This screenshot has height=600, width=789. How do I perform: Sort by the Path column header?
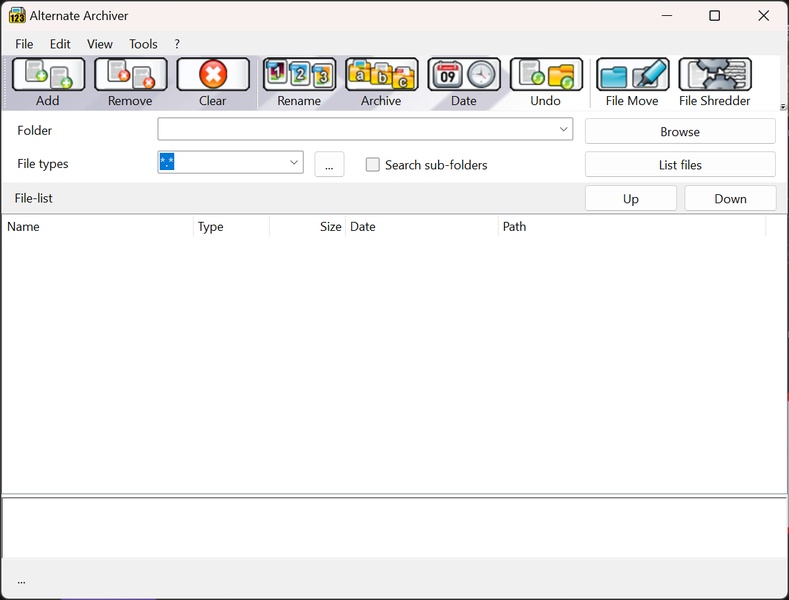632,227
